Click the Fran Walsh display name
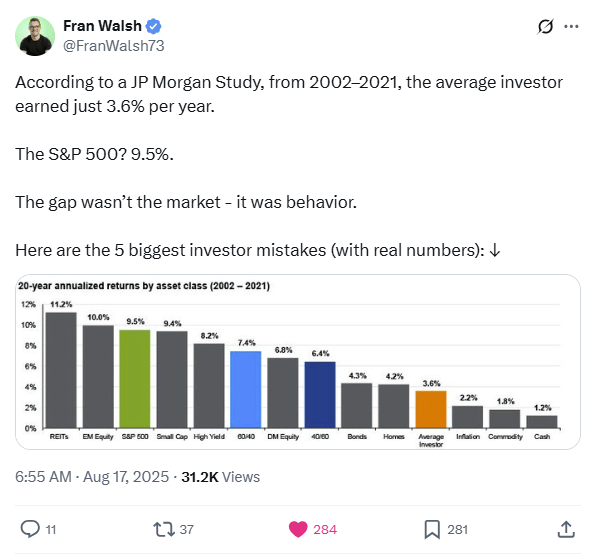Screen dimensions: 595x560 point(102,26)
